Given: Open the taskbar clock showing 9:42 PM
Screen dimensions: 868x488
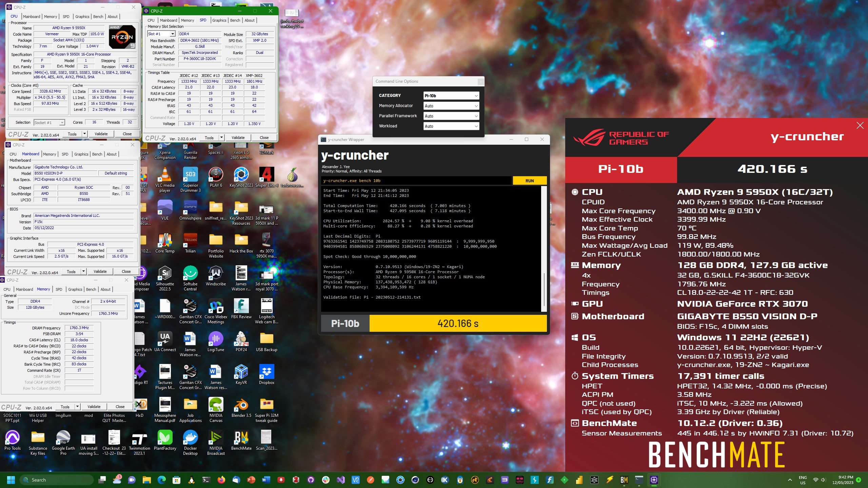Looking at the screenshot, I should [843, 480].
